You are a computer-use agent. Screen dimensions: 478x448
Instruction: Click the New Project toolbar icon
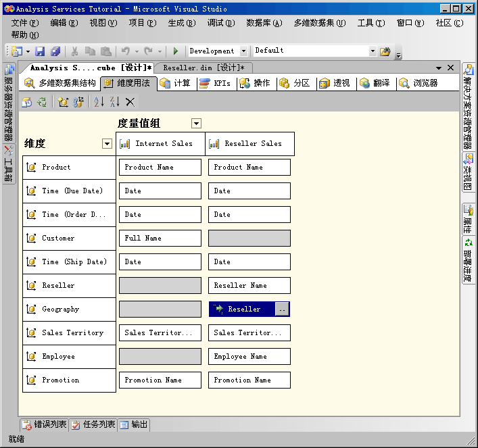(x=17, y=51)
